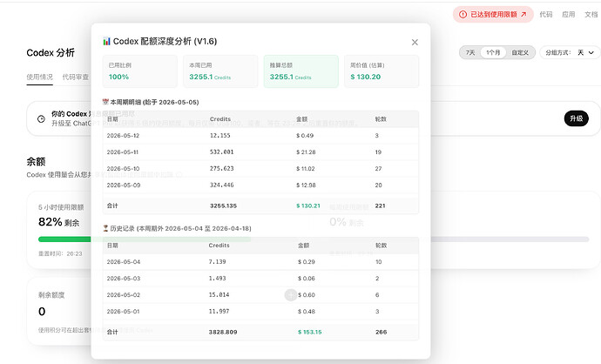Click history credits value 15.014
This screenshot has height=364, width=601.
219,295
